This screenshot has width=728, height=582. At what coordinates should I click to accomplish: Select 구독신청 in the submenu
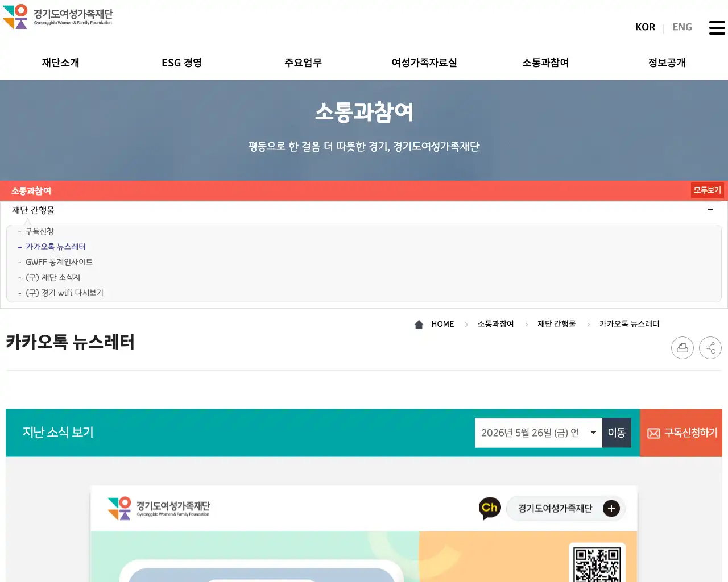39,231
